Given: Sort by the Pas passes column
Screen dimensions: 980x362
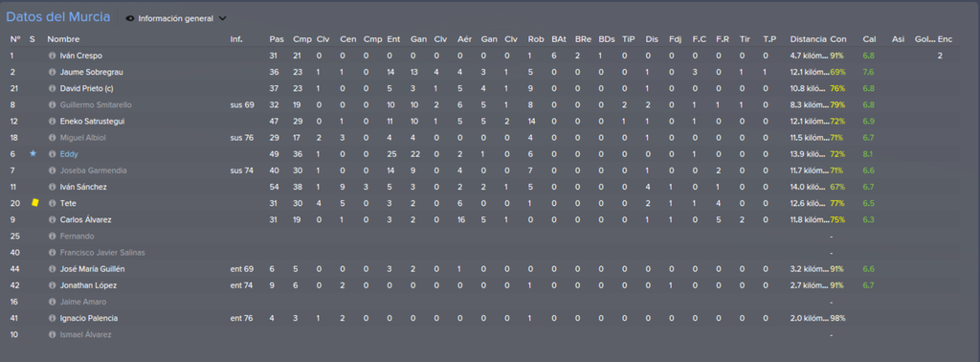Looking at the screenshot, I should [277, 38].
